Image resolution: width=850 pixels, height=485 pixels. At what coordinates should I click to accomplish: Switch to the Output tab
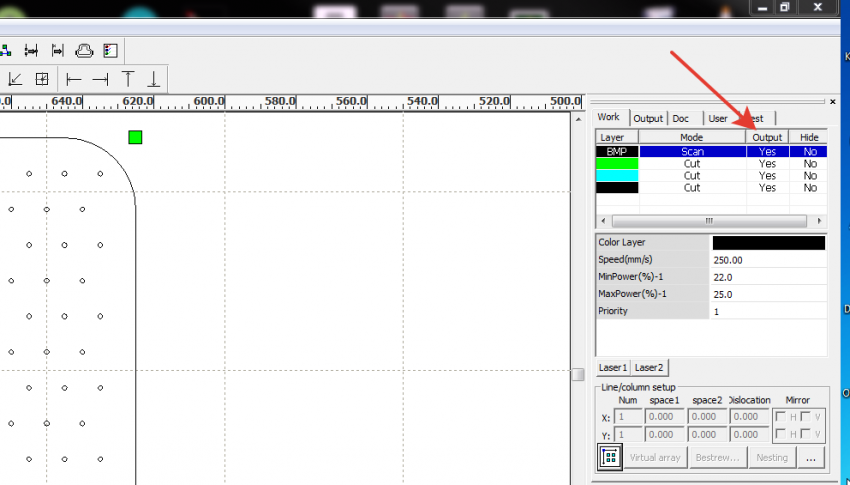pos(648,118)
